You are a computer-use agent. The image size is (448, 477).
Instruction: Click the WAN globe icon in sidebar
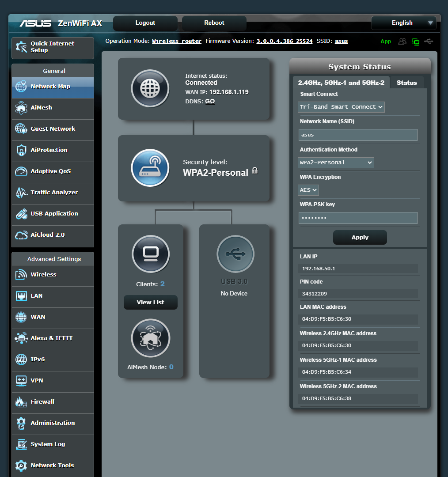[21, 317]
